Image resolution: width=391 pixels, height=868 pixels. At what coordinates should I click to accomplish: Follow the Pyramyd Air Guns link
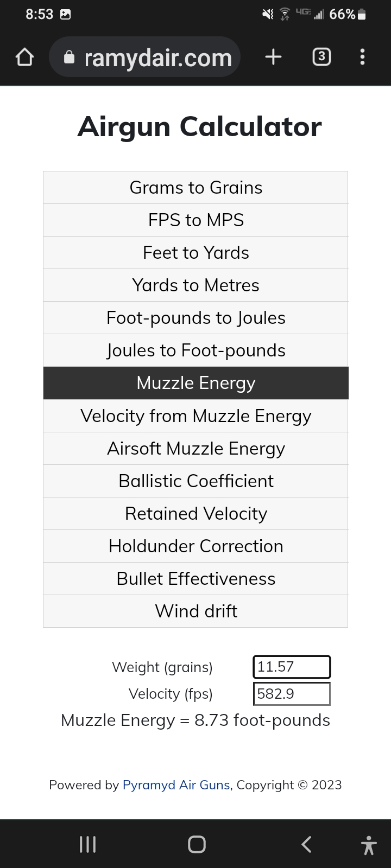pos(176,785)
